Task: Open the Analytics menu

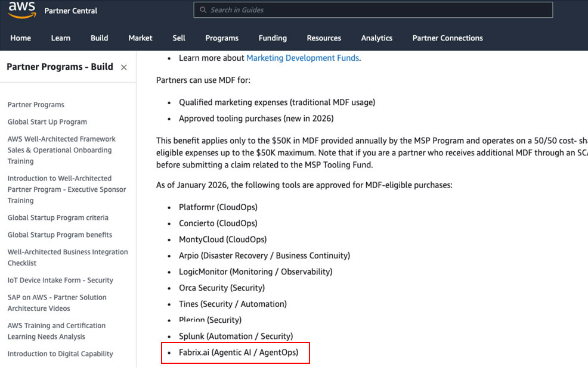Action: point(376,38)
